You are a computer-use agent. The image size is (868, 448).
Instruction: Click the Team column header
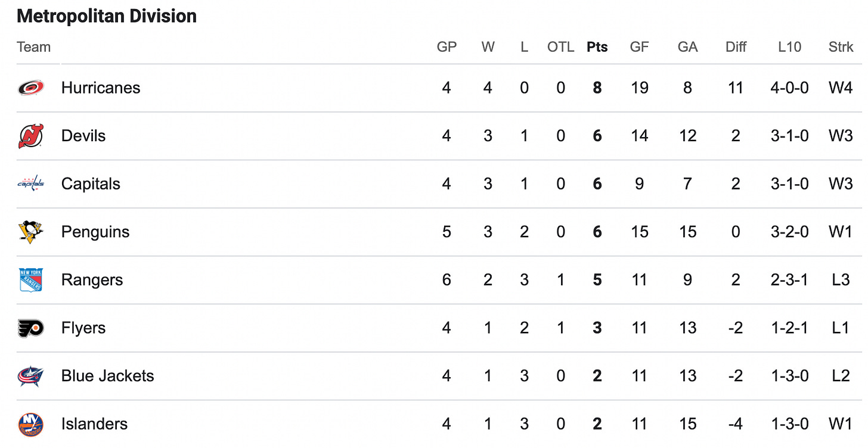[x=34, y=47]
